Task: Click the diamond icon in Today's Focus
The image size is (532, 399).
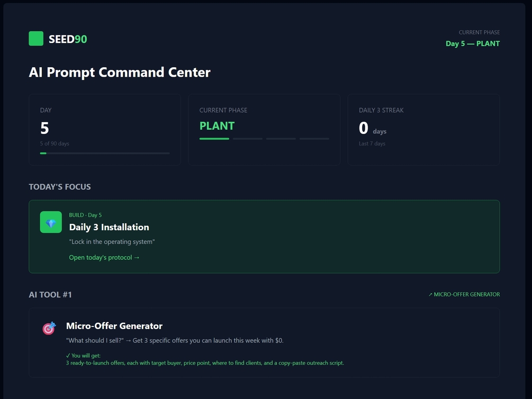Action: click(x=51, y=222)
